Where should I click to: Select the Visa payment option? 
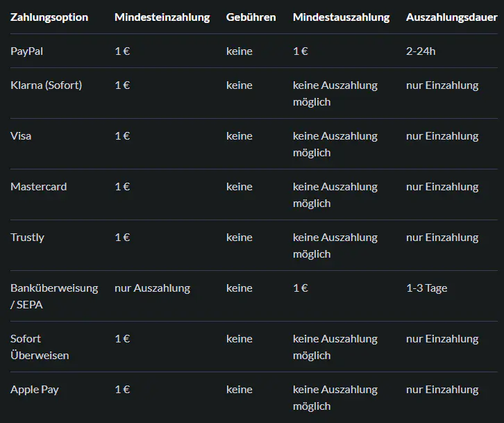(21, 135)
